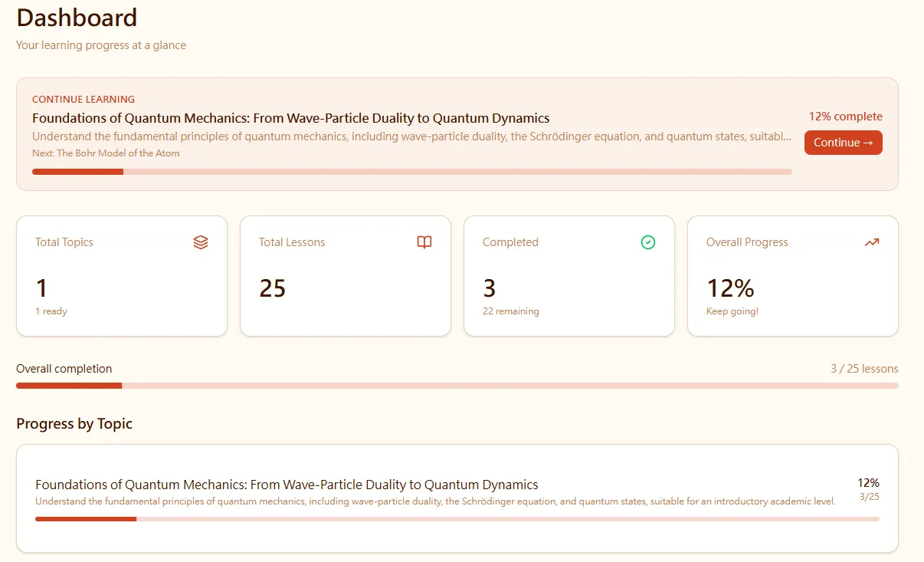Select the green checkmark icon on Completed card
This screenshot has height=562, width=924.
648,242
